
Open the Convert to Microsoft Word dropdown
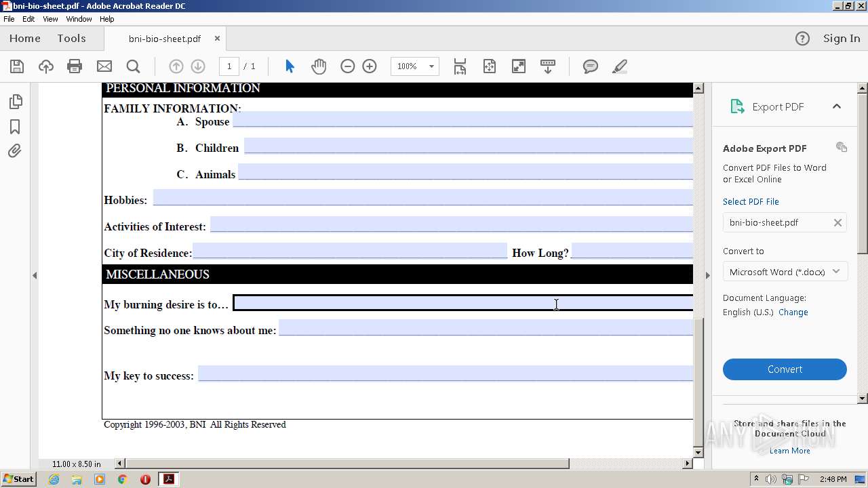pos(785,272)
